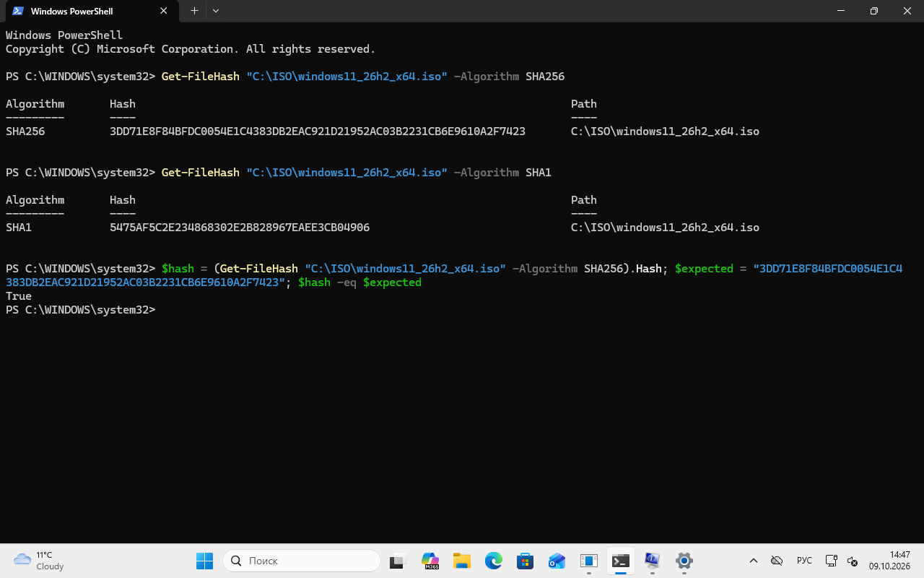924x578 pixels.
Task: Open File Explorer from the taskbar
Action: coord(462,561)
